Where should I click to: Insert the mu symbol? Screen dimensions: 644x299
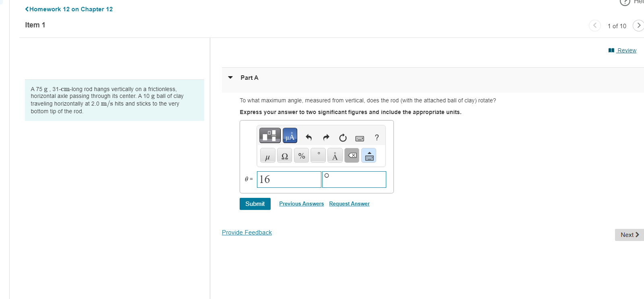click(x=267, y=156)
